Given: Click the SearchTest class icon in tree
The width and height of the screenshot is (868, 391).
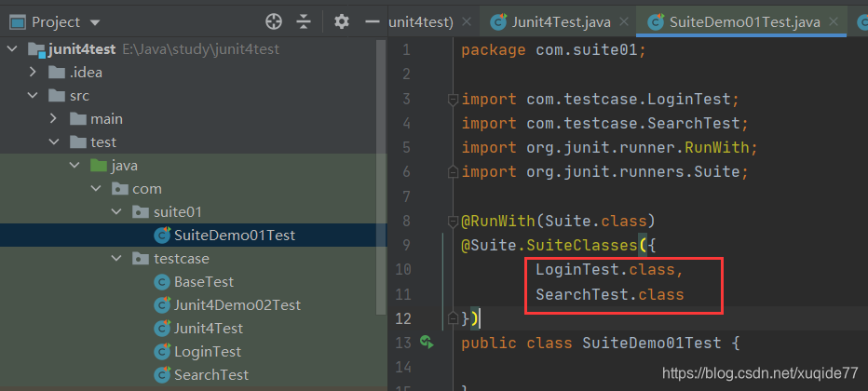Looking at the screenshot, I should coord(162,375).
